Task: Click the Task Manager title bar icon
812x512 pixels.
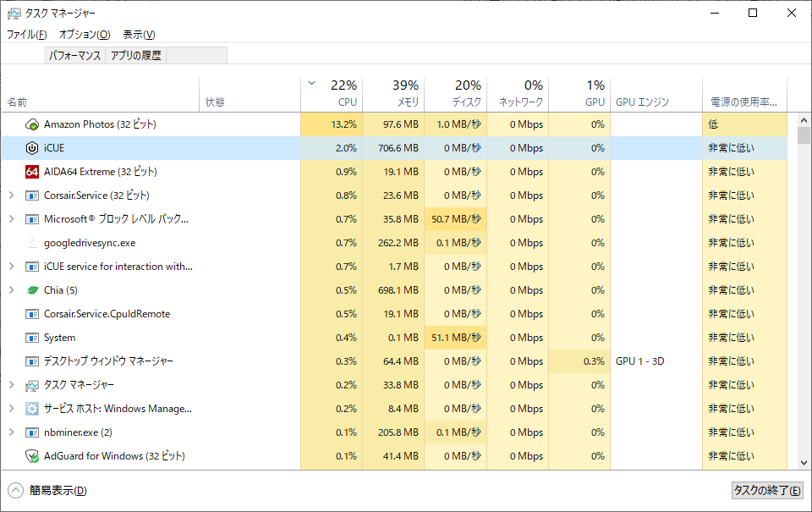Action: [14, 14]
